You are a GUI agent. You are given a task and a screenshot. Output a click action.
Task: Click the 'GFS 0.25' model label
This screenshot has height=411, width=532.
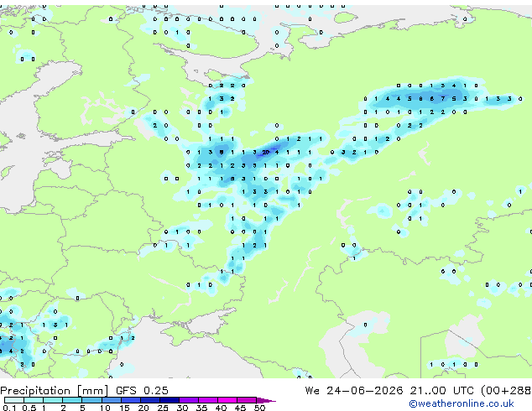point(142,391)
